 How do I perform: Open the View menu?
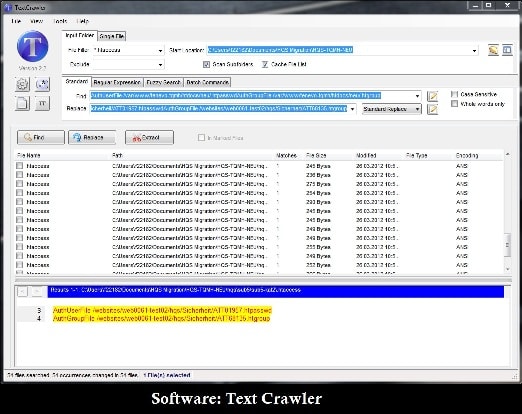coord(36,21)
